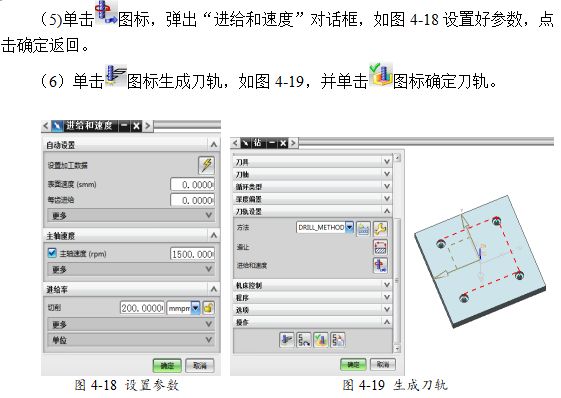Click the 切削 feed rate 200.0000 field
Image resolution: width=561 pixels, height=398 pixels.
point(142,308)
